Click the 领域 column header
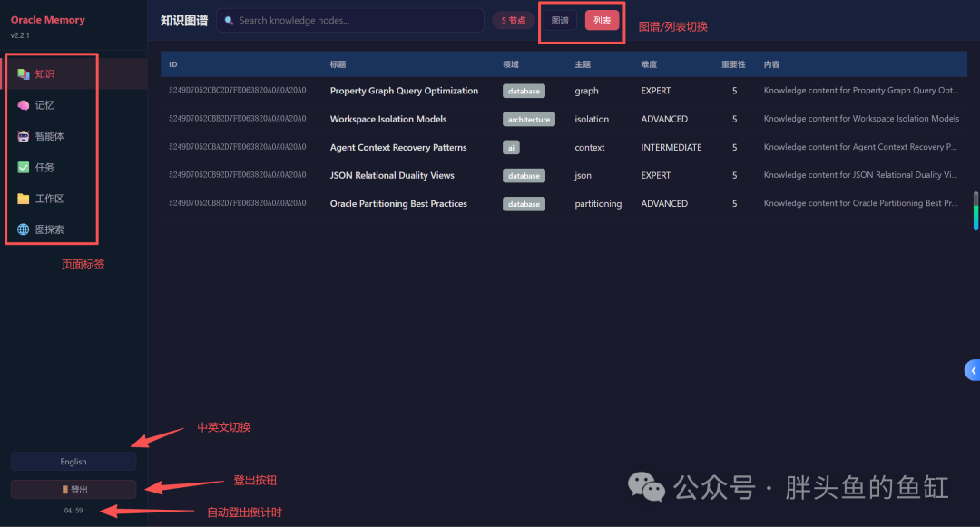 pyautogui.click(x=511, y=64)
